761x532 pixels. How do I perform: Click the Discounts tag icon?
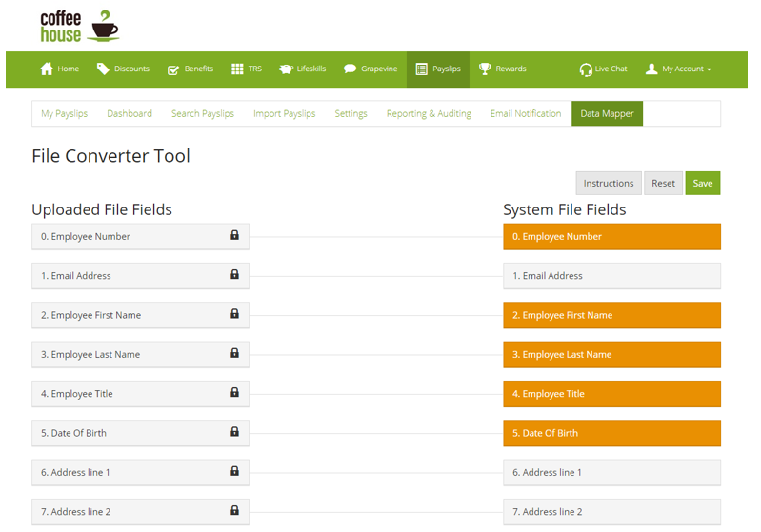coord(103,69)
